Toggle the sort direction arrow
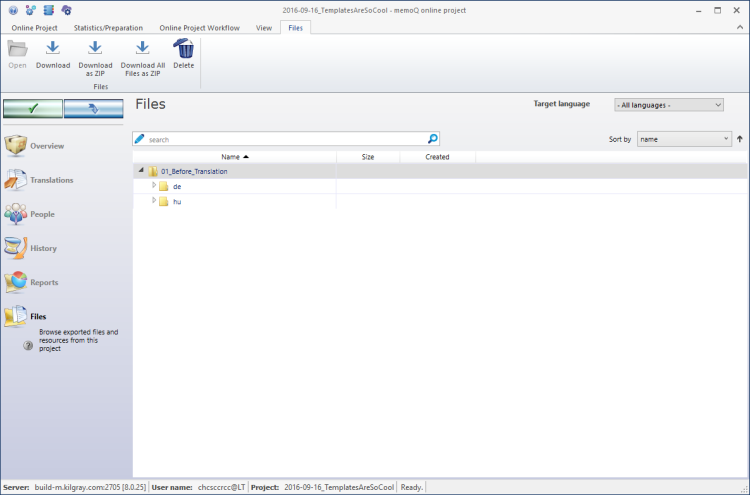Screen dimensions: 750x495 point(739,139)
